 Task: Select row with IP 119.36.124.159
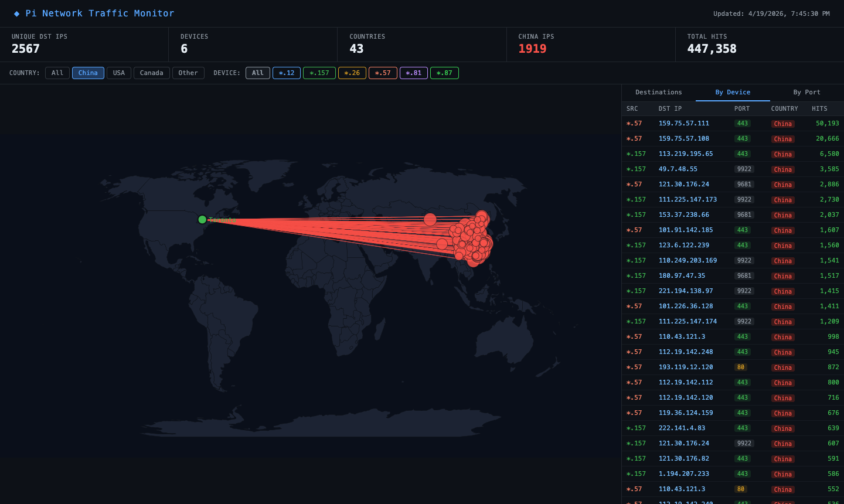[x=733, y=413]
